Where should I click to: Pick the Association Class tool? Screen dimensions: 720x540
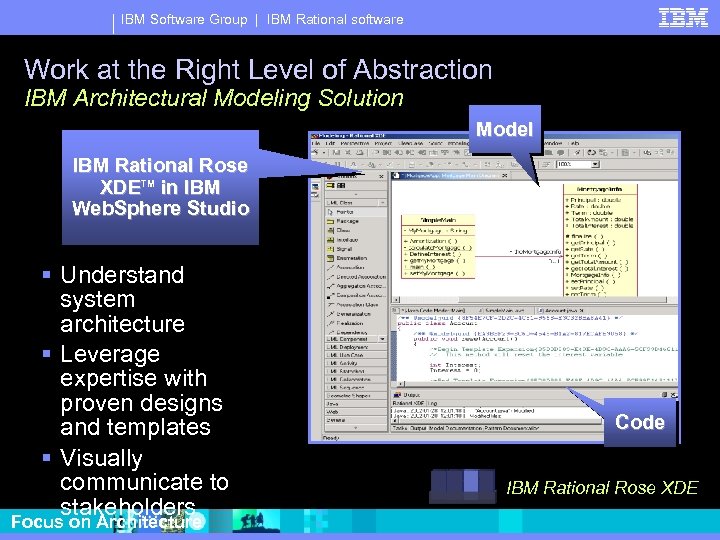point(355,304)
